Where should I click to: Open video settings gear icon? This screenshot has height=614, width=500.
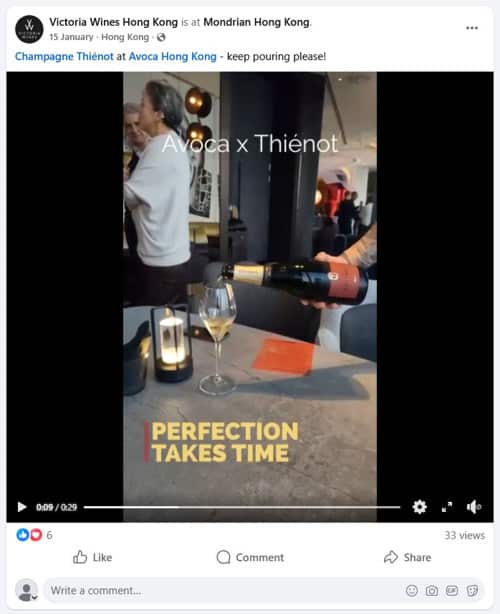pyautogui.click(x=419, y=507)
